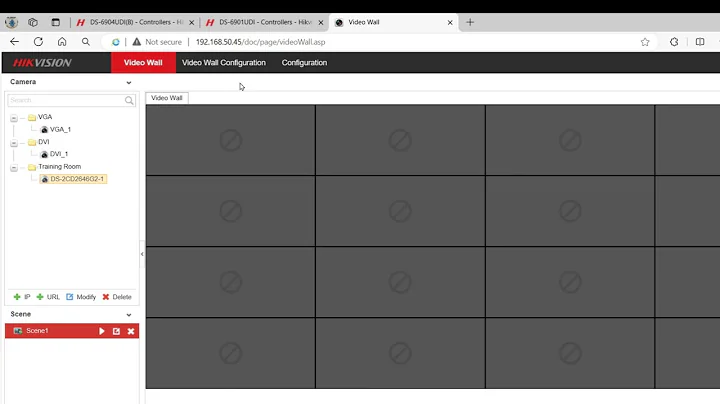Go back in the browser
The image size is (720, 404).
click(15, 42)
